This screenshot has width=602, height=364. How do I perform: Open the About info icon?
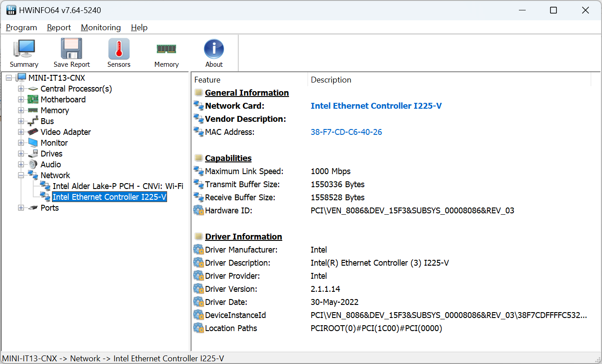pos(214,49)
